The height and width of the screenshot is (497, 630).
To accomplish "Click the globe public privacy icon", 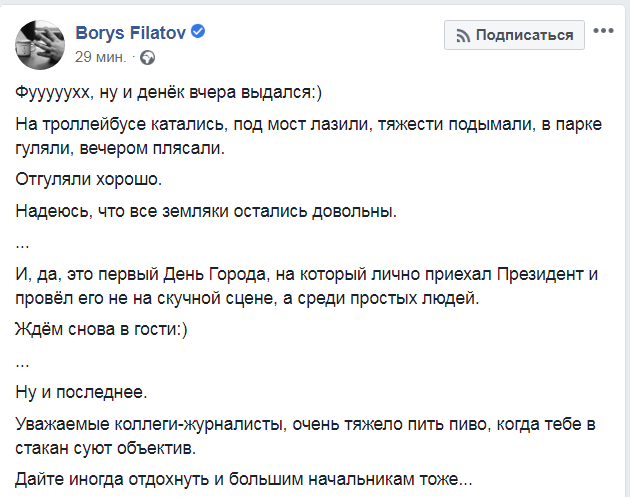I will click(148, 57).
